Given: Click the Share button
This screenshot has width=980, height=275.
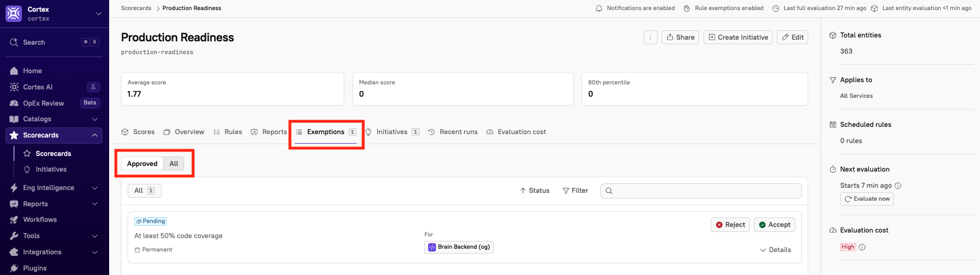Looking at the screenshot, I should (680, 37).
